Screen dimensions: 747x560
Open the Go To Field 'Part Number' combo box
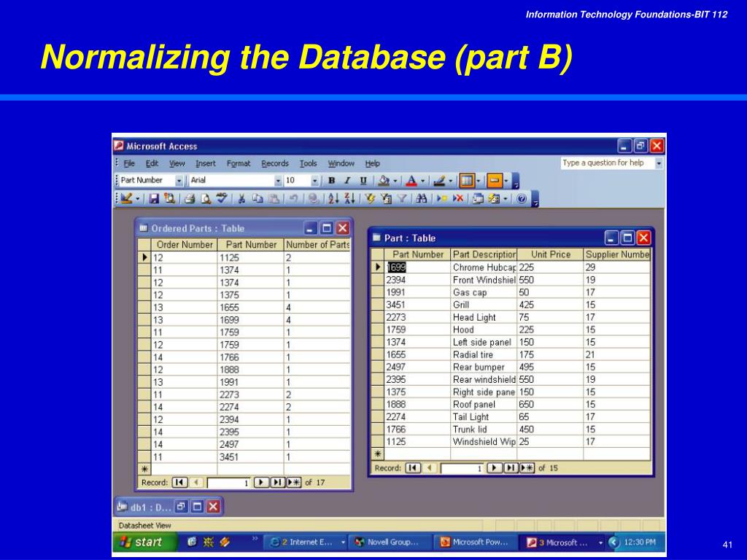[179, 181]
